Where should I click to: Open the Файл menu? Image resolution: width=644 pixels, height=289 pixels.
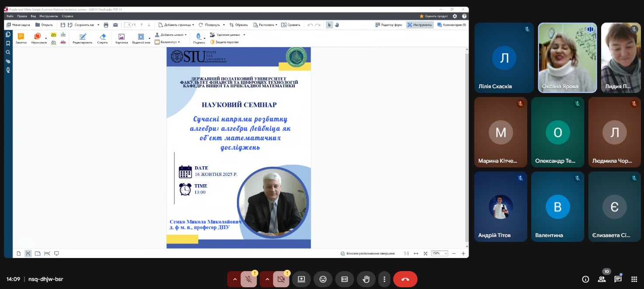point(10,16)
